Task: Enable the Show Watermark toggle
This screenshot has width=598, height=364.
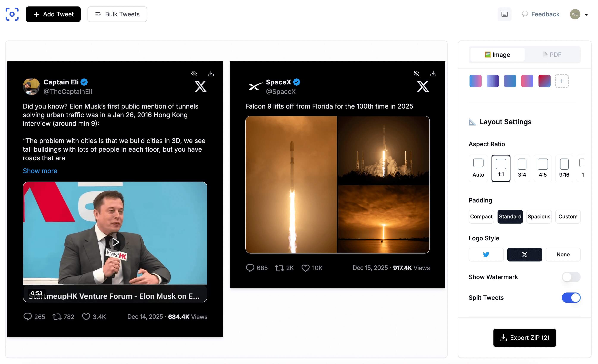Action: tap(571, 277)
